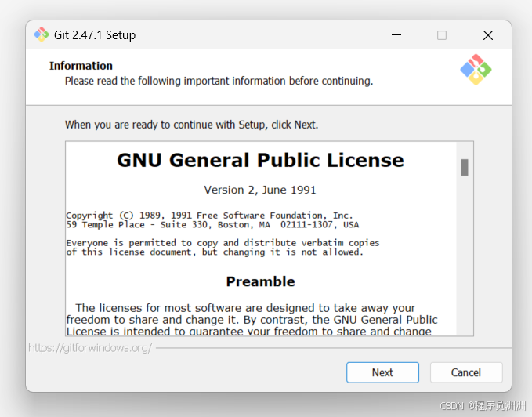Click 'Information' header text
Screen dimensions: 532x417
[81, 66]
